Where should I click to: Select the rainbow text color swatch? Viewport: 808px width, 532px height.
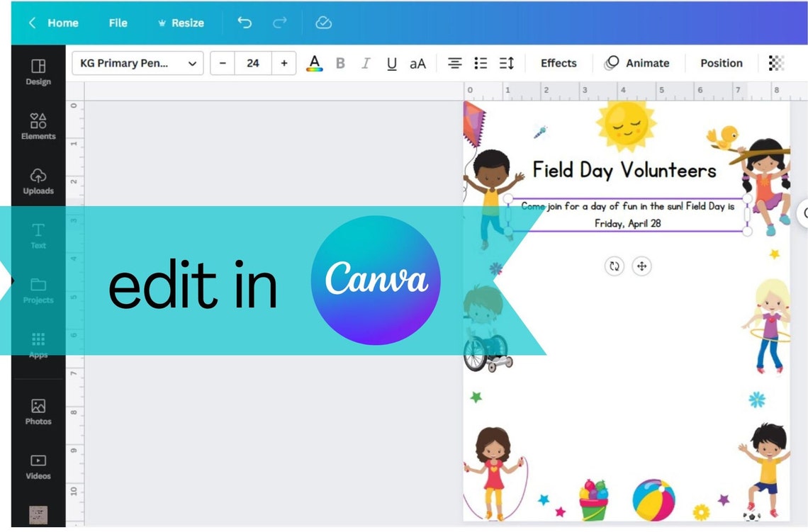(314, 63)
